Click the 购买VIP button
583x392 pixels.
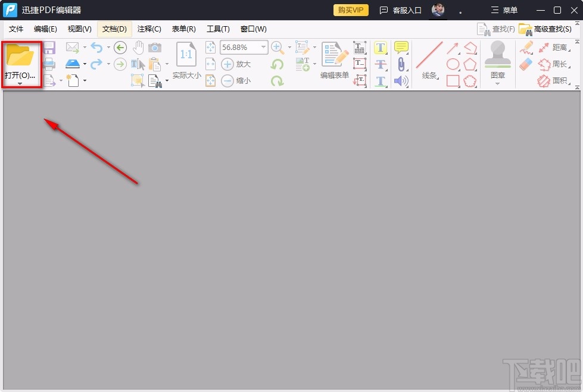point(350,10)
